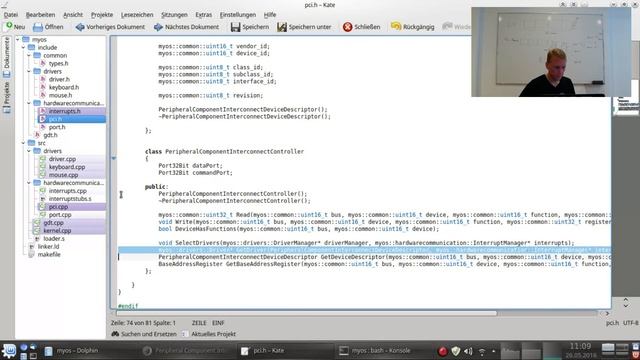Open interrupts.cpp file

coord(68,191)
